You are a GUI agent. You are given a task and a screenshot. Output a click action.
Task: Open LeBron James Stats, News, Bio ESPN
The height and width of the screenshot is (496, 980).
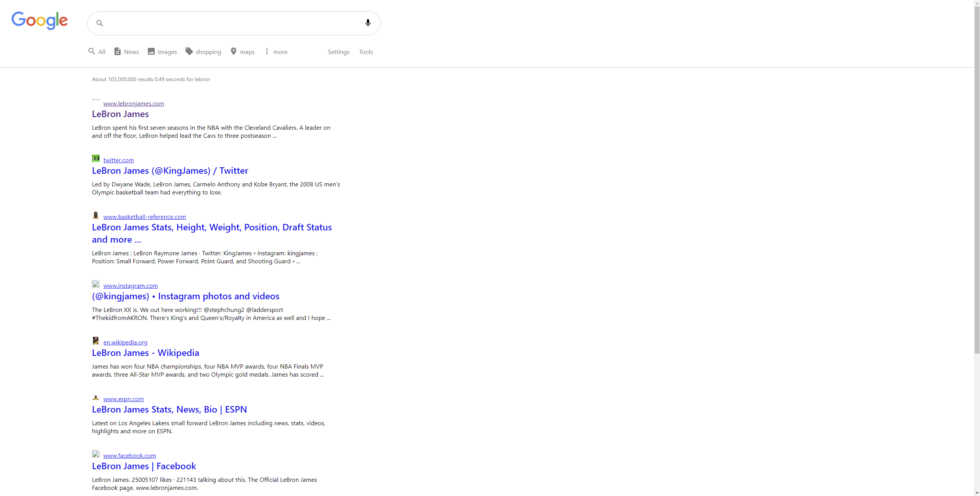tap(169, 410)
